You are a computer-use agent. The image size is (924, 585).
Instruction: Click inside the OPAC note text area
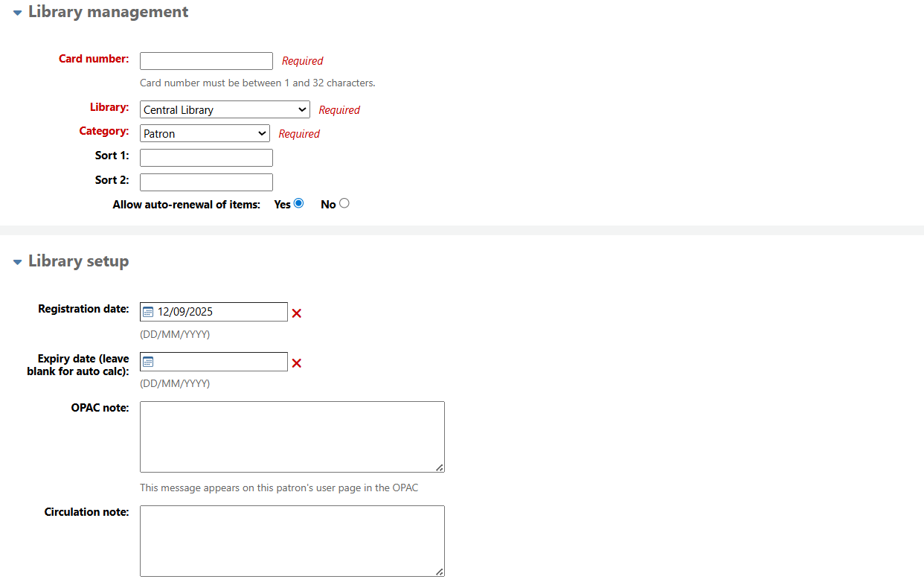coord(292,437)
